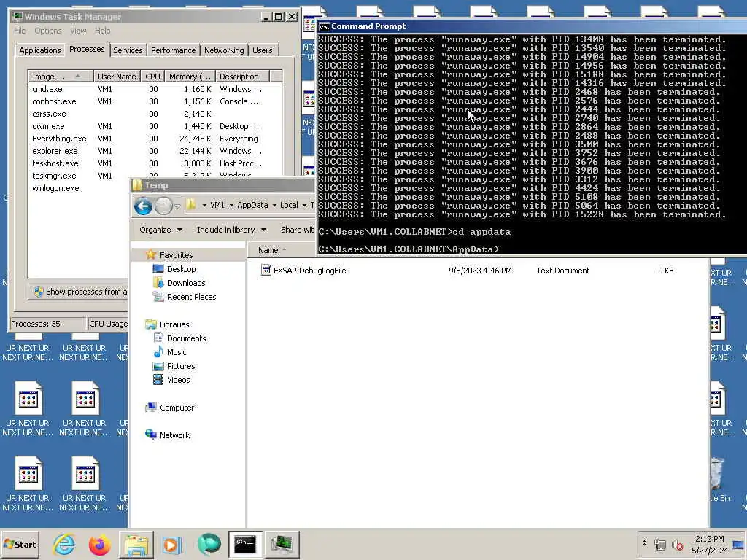
Task: Open Documents library
Action: click(186, 338)
